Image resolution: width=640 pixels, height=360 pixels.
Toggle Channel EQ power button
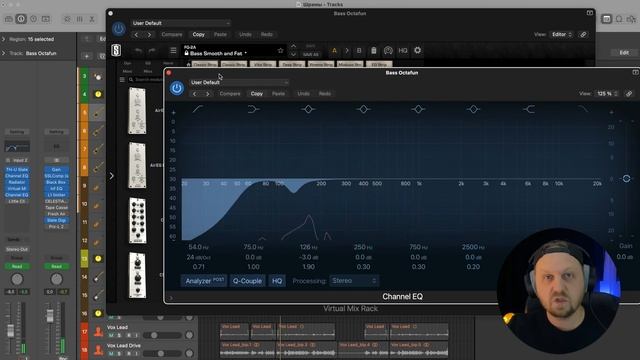177,88
